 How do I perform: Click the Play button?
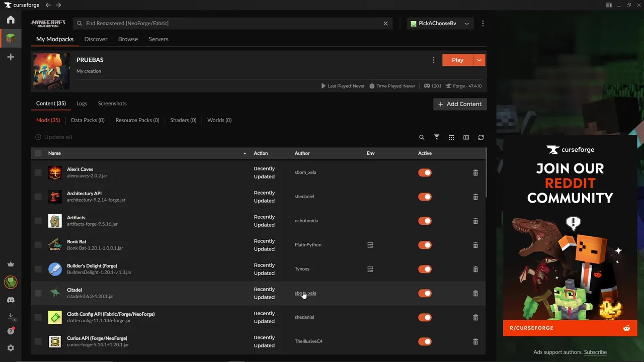pos(457,60)
